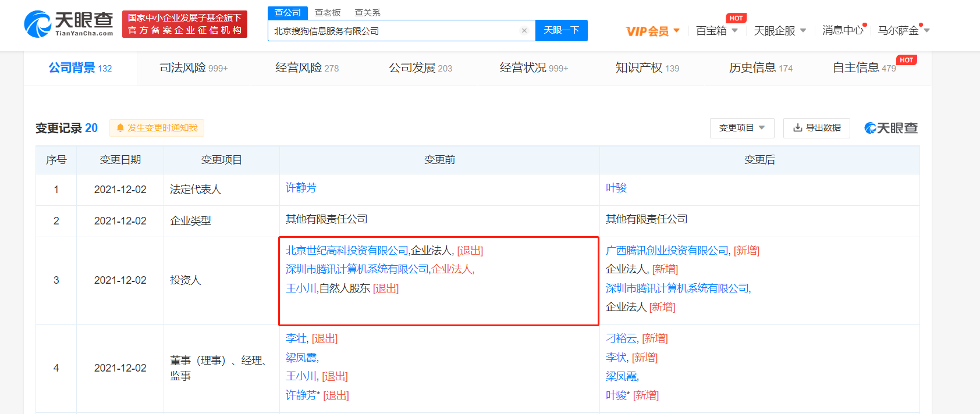Click the bell notify-on-change icon button
Screen dimensions: 980x414
(x=120, y=128)
